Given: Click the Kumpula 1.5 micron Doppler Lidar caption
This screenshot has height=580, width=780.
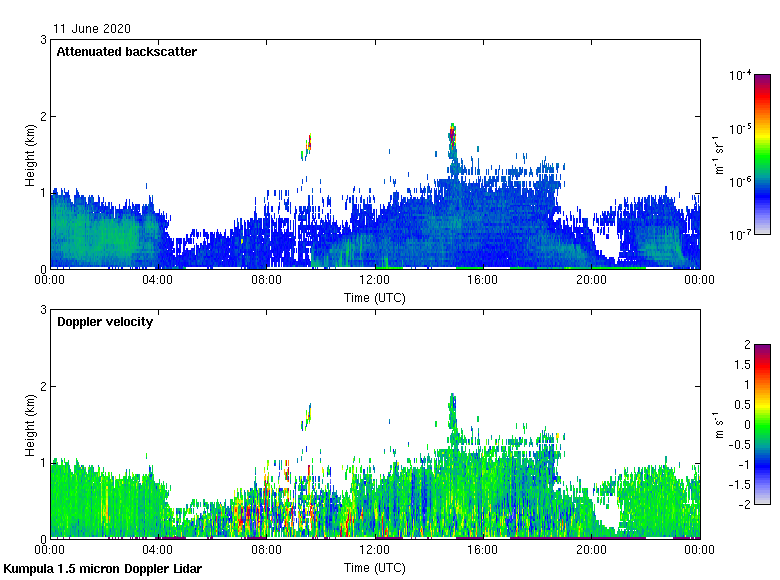Looking at the screenshot, I should [x=102, y=569].
